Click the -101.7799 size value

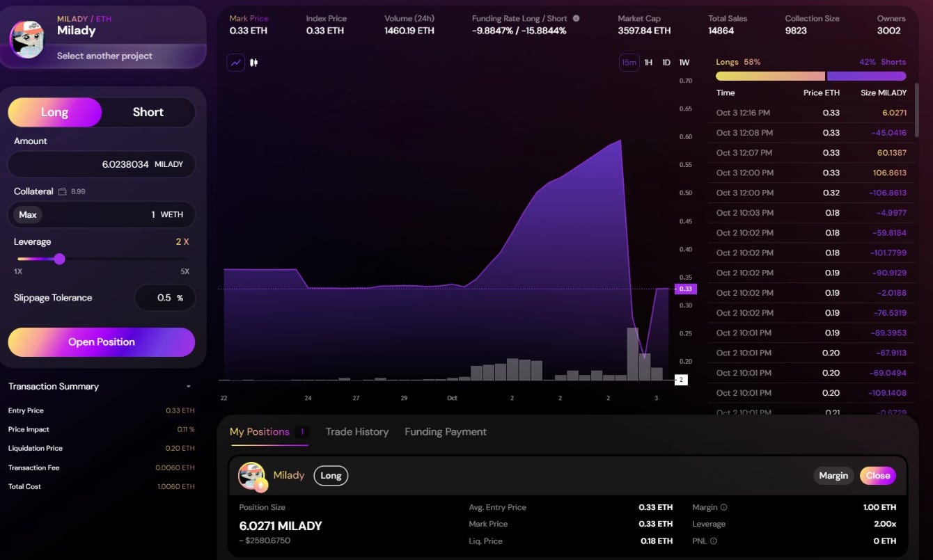(x=888, y=253)
